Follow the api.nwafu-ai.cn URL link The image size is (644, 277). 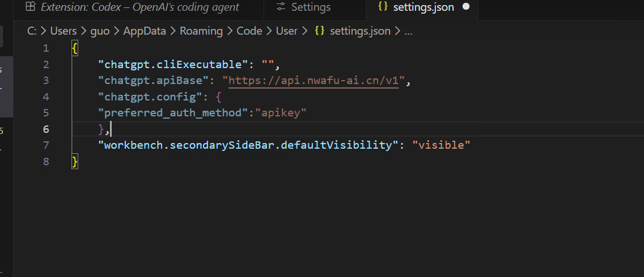tap(314, 81)
